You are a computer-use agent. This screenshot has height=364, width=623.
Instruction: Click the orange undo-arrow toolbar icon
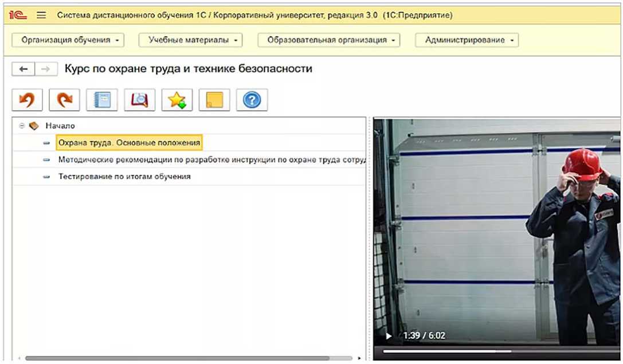click(x=27, y=100)
